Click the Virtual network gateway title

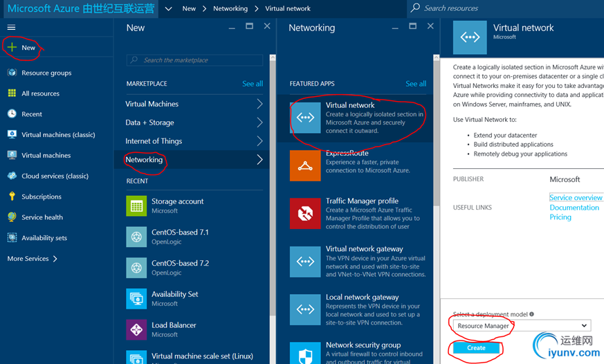[x=365, y=249]
